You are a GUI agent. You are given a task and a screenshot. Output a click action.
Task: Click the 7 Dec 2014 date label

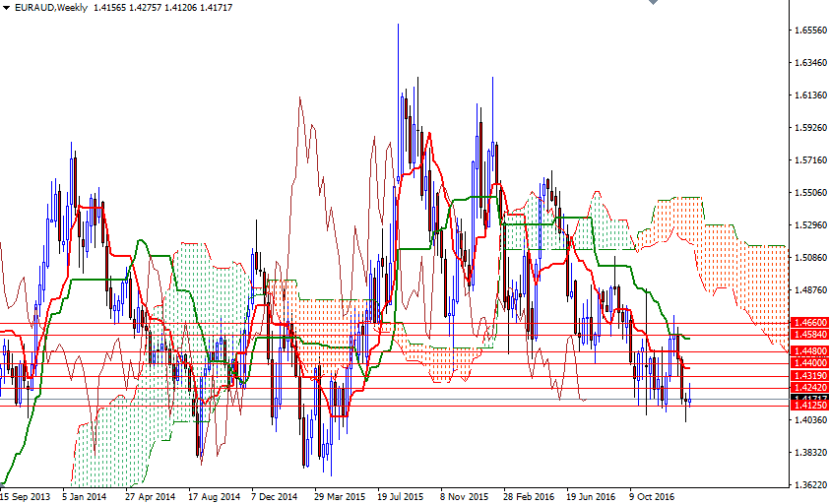(275, 496)
